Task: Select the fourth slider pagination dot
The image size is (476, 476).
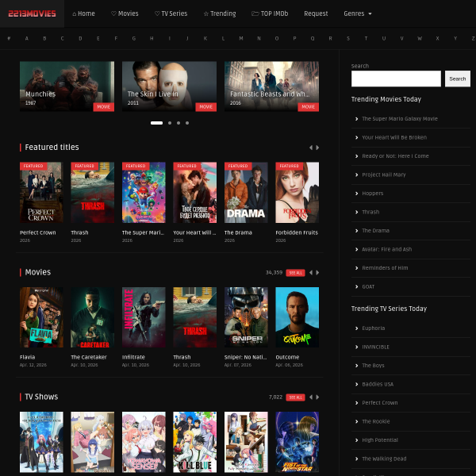Action: 187,123
